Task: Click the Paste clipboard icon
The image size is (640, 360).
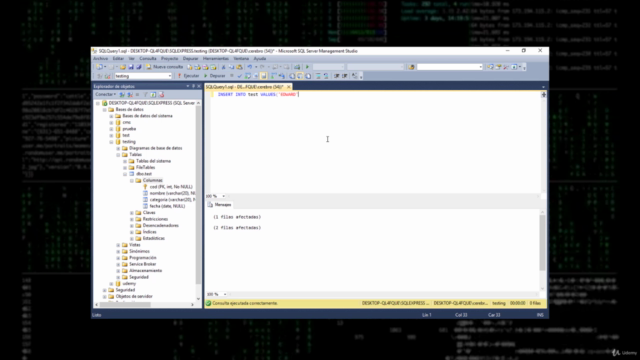Action: click(x=239, y=67)
